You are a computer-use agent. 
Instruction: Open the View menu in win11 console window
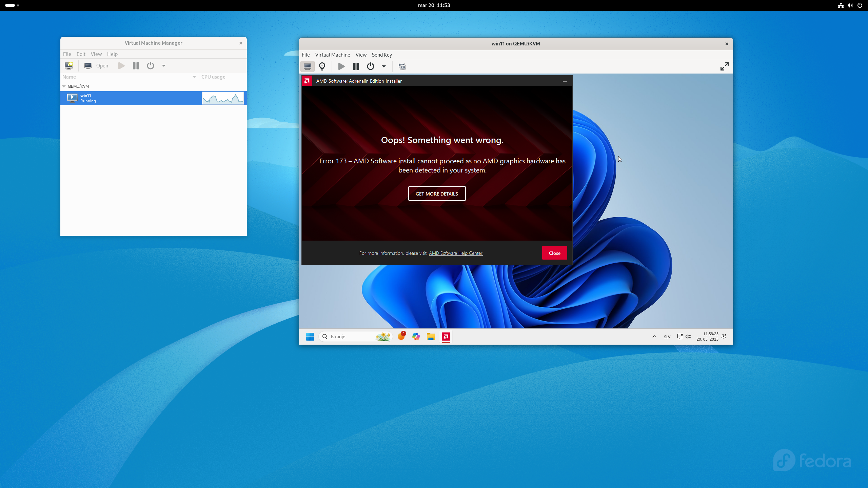tap(361, 55)
